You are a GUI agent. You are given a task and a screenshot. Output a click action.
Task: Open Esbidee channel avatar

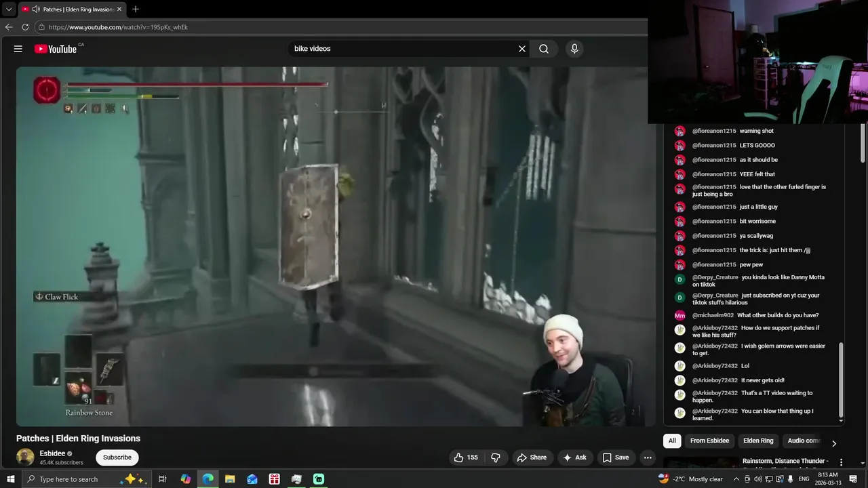point(25,457)
